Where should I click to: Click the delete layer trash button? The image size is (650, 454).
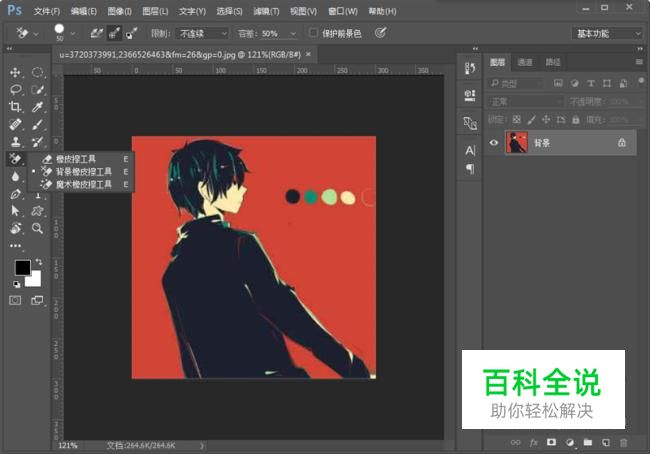pos(623,442)
